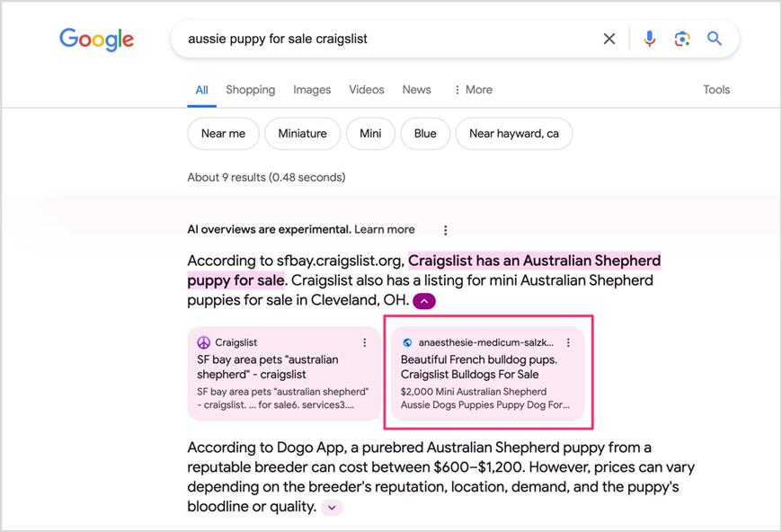Open three-dot menu beside AI overviews notice
782x532 pixels.
[x=445, y=230]
